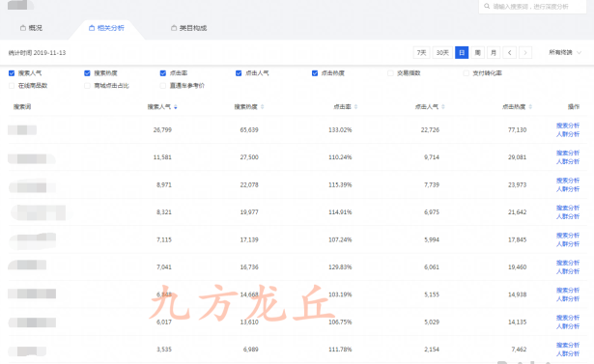Click the magnifier icon in search box
594x364 pixels.
click(487, 6)
